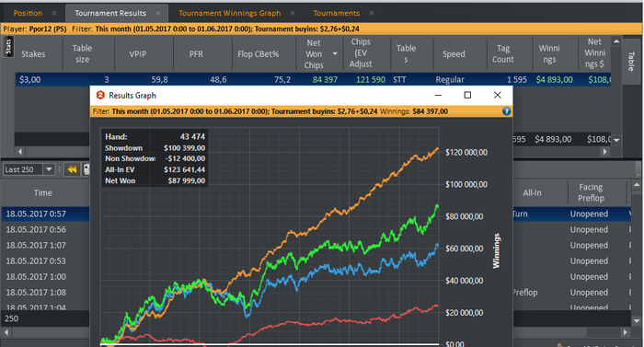The height and width of the screenshot is (347, 644).
Task: Select the Tournament Results tab
Action: pos(110,13)
